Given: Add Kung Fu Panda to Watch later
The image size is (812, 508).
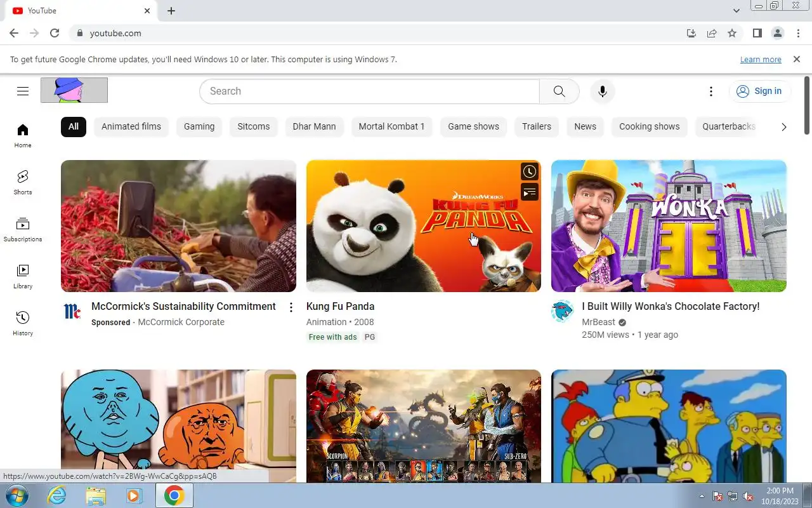Looking at the screenshot, I should tap(530, 171).
